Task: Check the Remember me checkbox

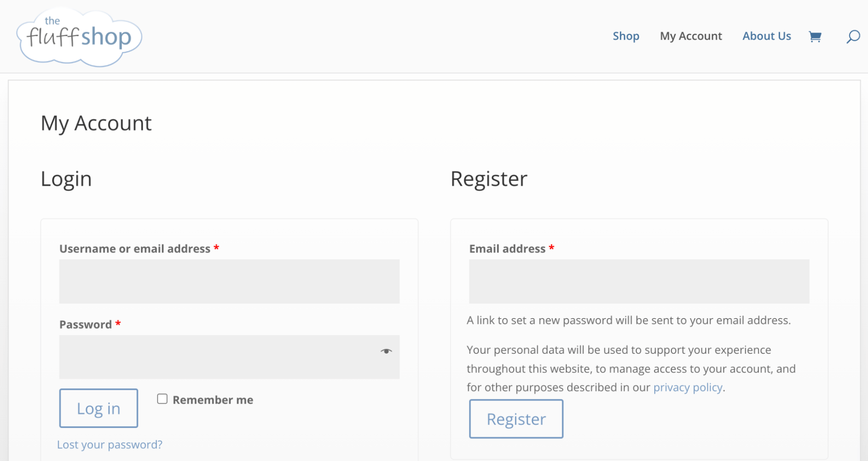Action: [x=162, y=399]
